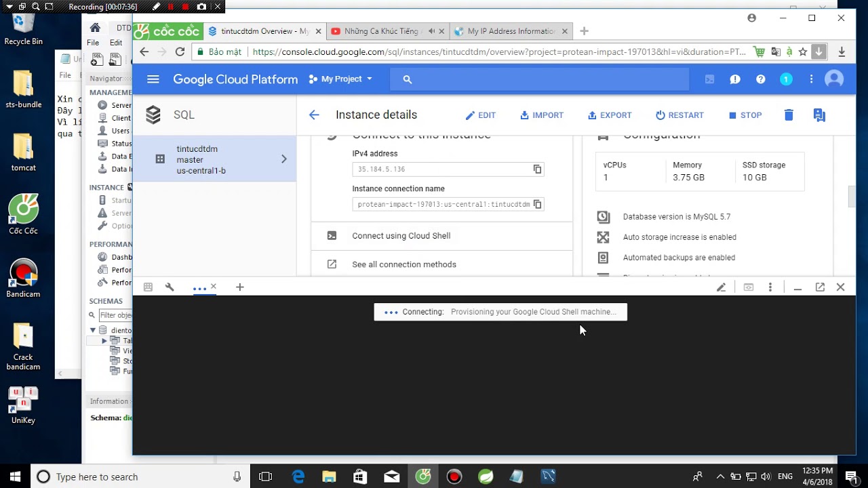The image size is (868, 488).
Task: Switch to the YouTube Những Ca Khúc tab
Action: pyautogui.click(x=387, y=31)
